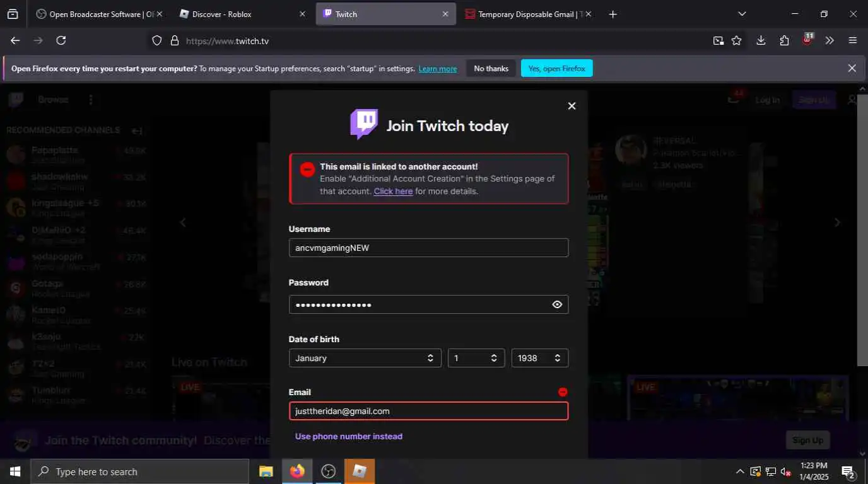This screenshot has height=484, width=868.
Task: Open shadowkekw recommended channel
Action: [76, 181]
